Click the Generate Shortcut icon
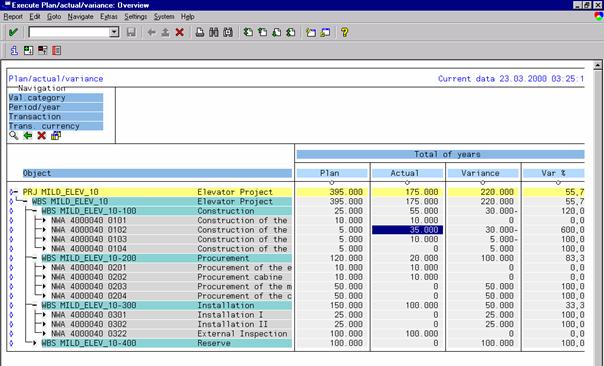 coord(325,32)
